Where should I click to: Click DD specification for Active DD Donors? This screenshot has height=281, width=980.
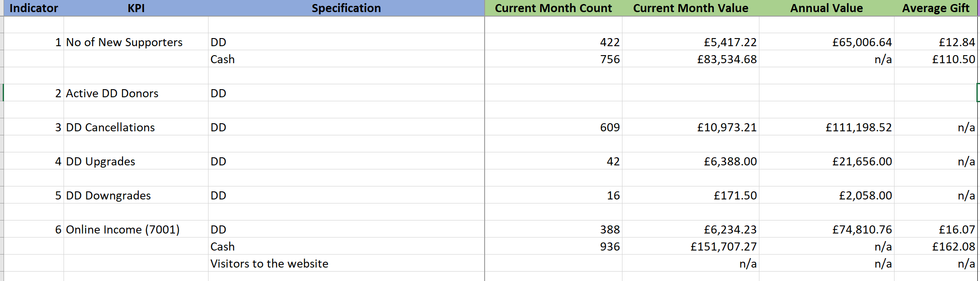pyautogui.click(x=346, y=93)
